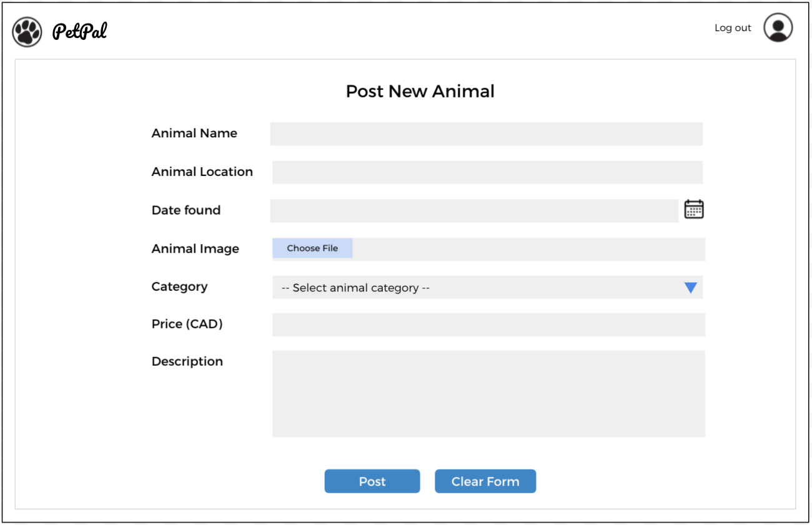Click the PetPal brand name text

click(x=79, y=31)
